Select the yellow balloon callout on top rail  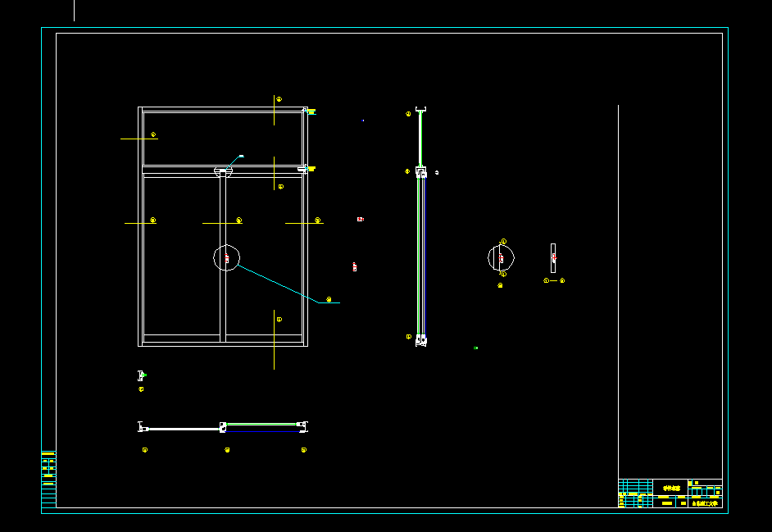point(279,98)
